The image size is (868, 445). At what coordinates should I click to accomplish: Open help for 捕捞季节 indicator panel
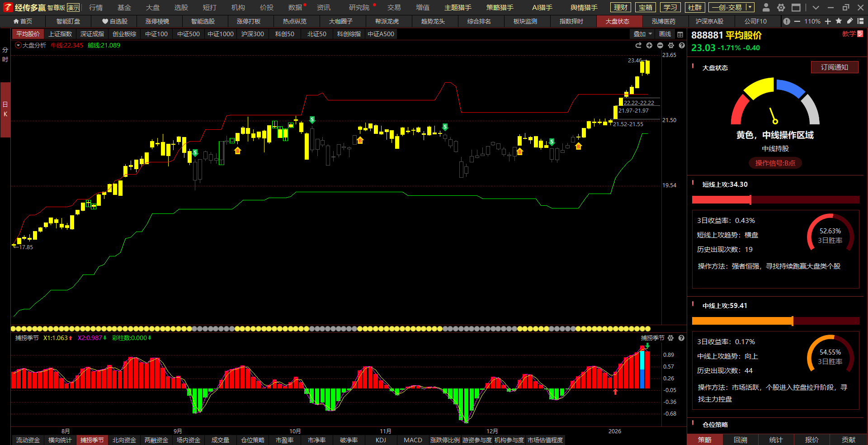pyautogui.click(x=681, y=338)
